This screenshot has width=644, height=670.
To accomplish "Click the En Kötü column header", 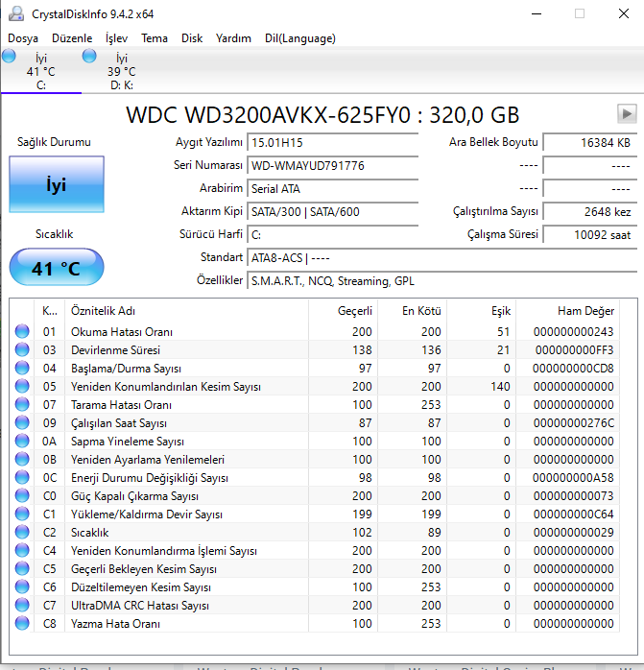I will point(412,311).
